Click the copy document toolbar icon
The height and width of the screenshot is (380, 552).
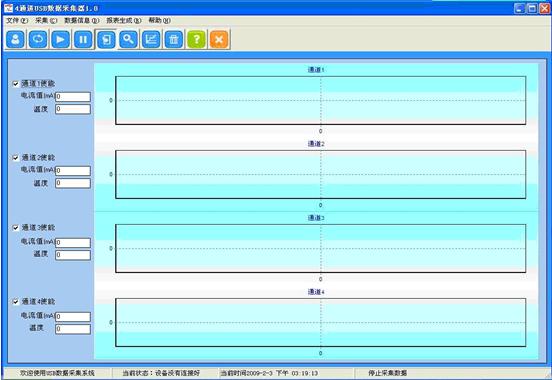pos(106,39)
